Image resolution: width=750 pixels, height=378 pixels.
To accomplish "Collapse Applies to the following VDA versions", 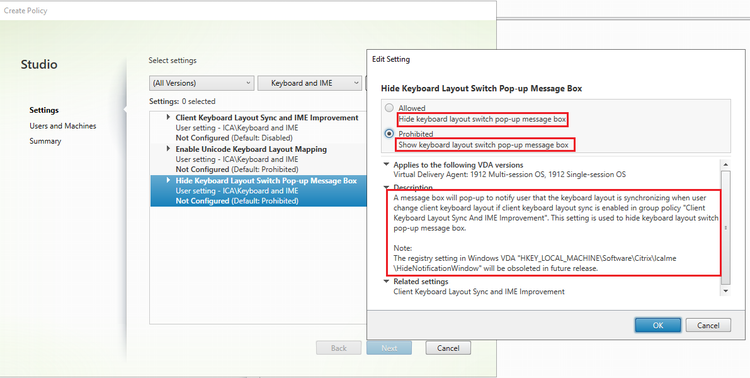I will pos(386,165).
